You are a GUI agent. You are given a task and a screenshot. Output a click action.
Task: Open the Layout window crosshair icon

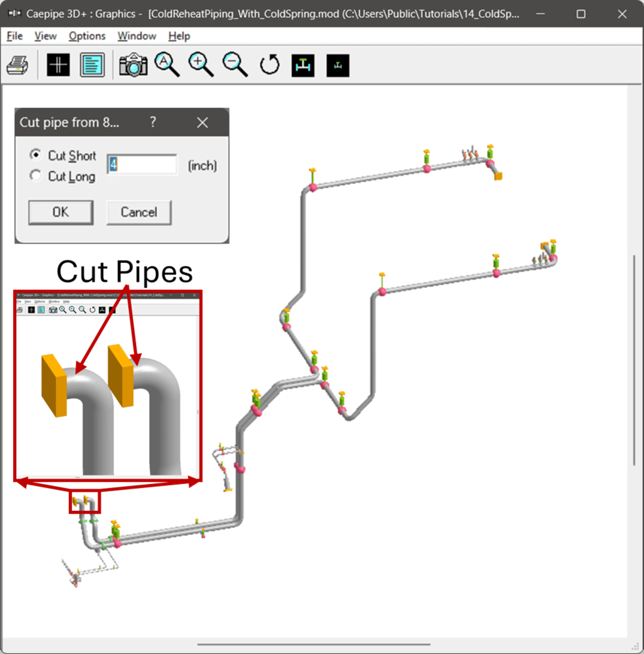[x=58, y=65]
